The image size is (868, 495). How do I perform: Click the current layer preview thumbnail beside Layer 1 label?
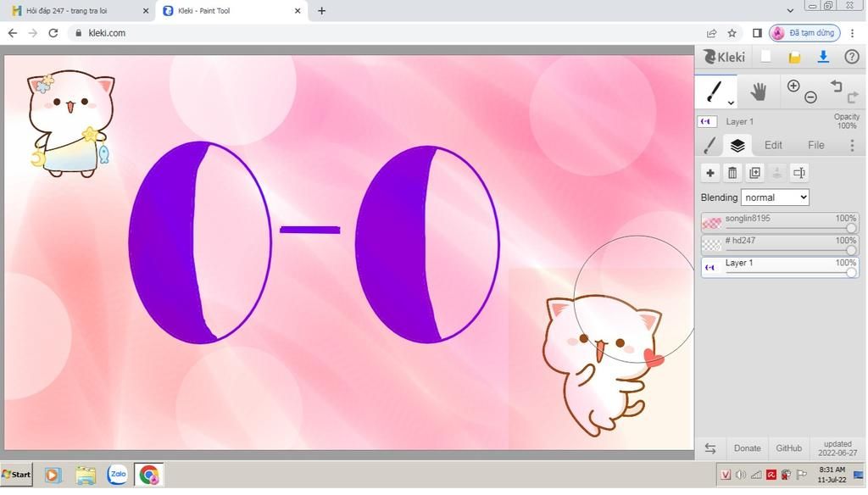click(x=708, y=121)
